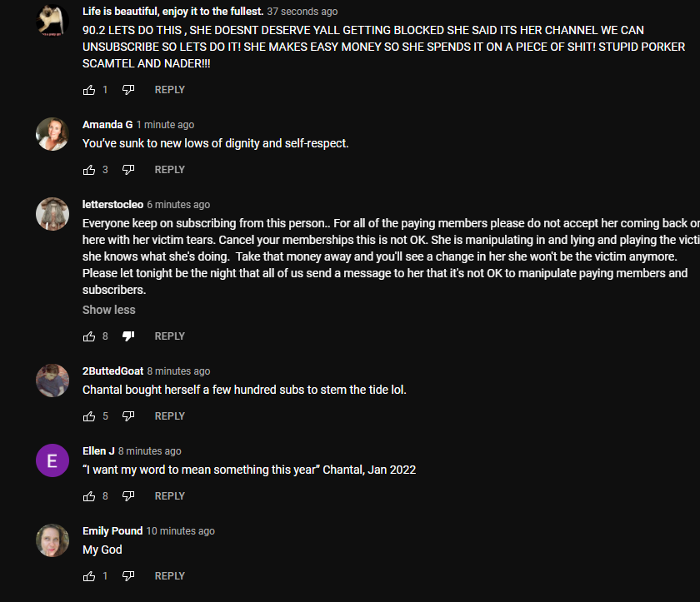This screenshot has width=700, height=602.
Task: Collapse letterstocleo comment with Show less
Action: 108,310
